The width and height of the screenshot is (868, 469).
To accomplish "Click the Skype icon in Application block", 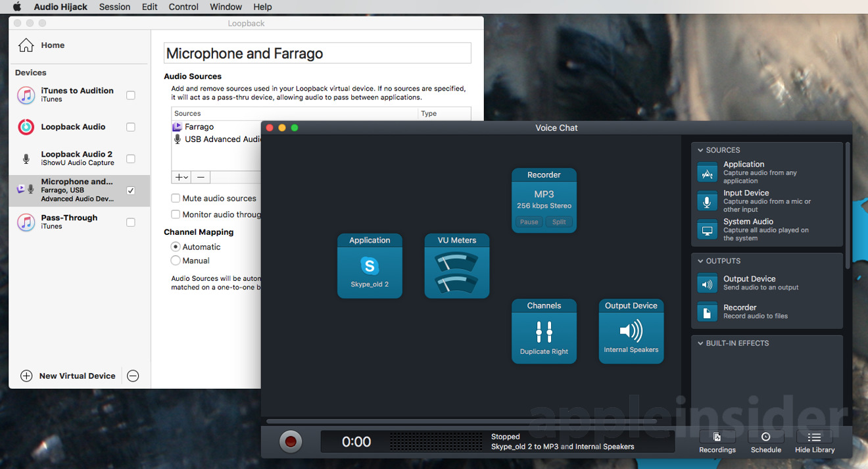I will coord(370,266).
